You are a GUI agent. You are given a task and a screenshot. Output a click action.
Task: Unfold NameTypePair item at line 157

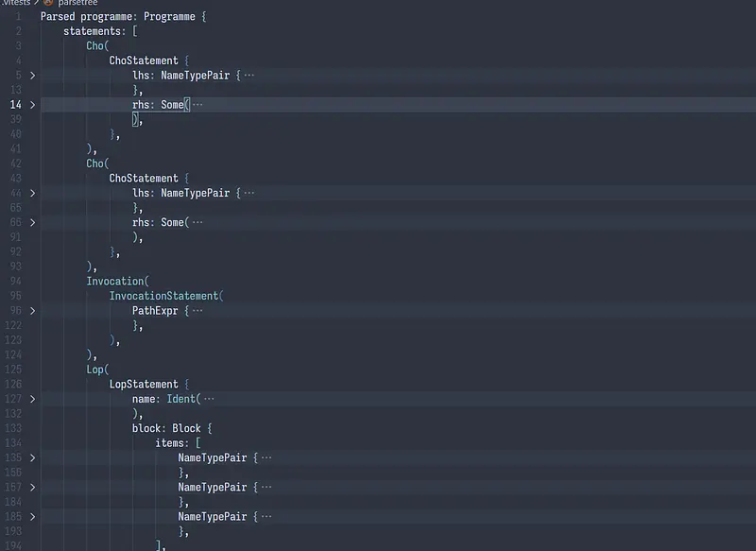[32, 487]
